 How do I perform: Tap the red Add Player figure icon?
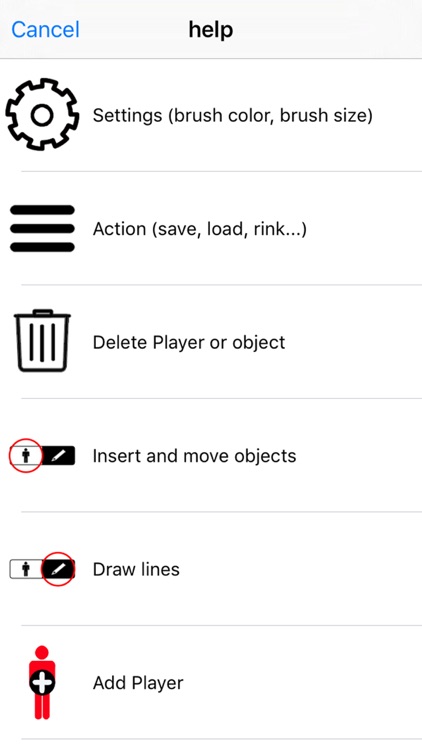(x=42, y=682)
